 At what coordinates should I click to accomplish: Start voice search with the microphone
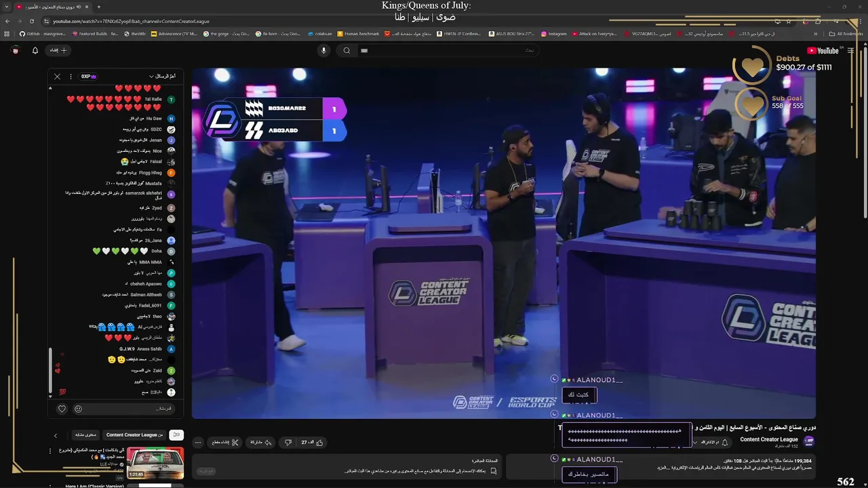[x=323, y=50]
